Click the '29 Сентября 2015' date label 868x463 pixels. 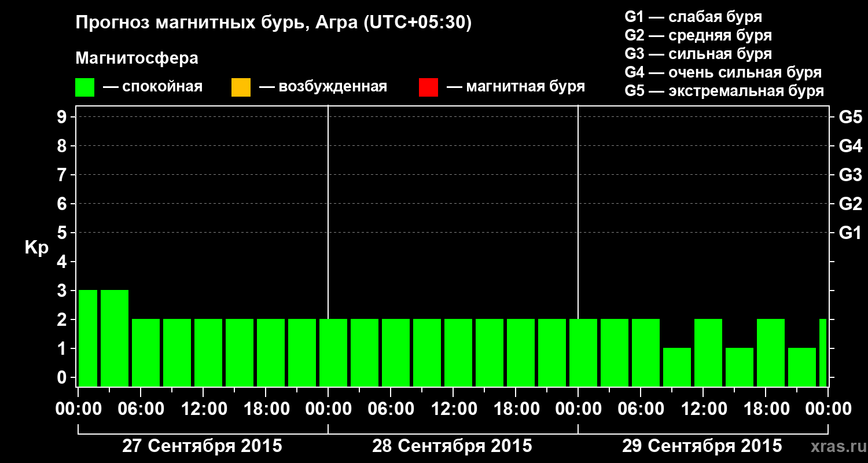702,446
